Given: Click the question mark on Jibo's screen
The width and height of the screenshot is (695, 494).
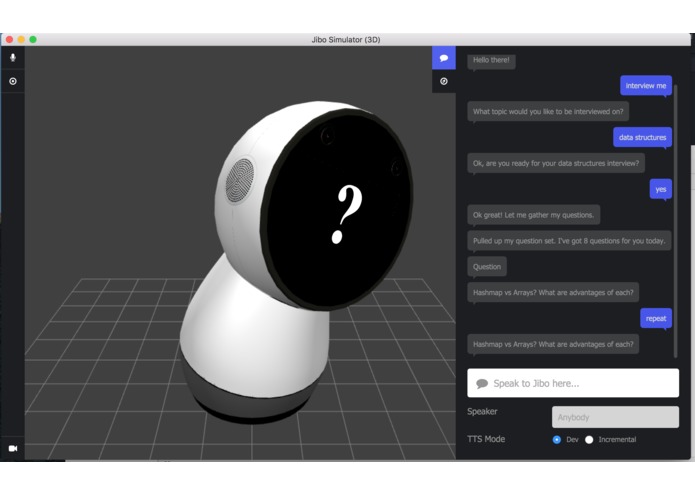Looking at the screenshot, I should click(347, 214).
